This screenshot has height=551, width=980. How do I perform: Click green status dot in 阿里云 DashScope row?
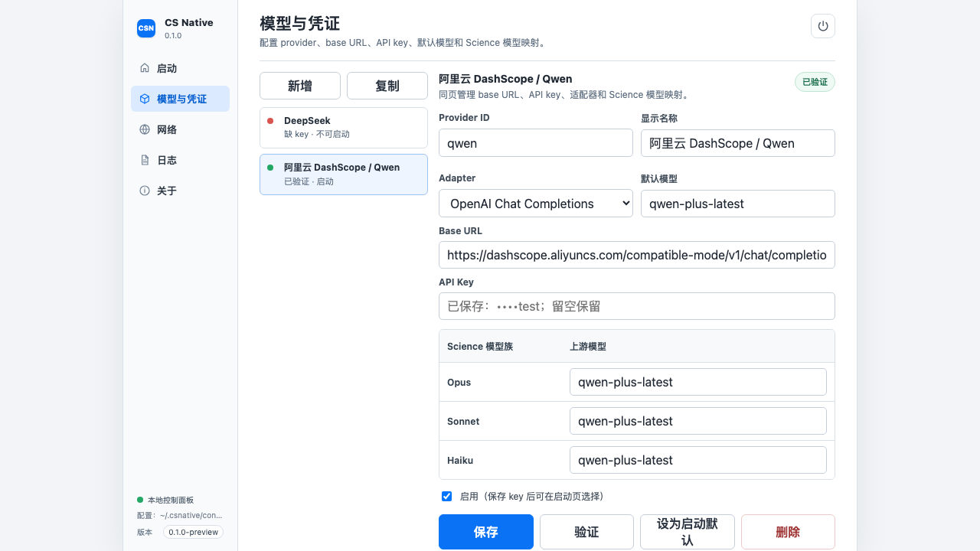(270, 167)
